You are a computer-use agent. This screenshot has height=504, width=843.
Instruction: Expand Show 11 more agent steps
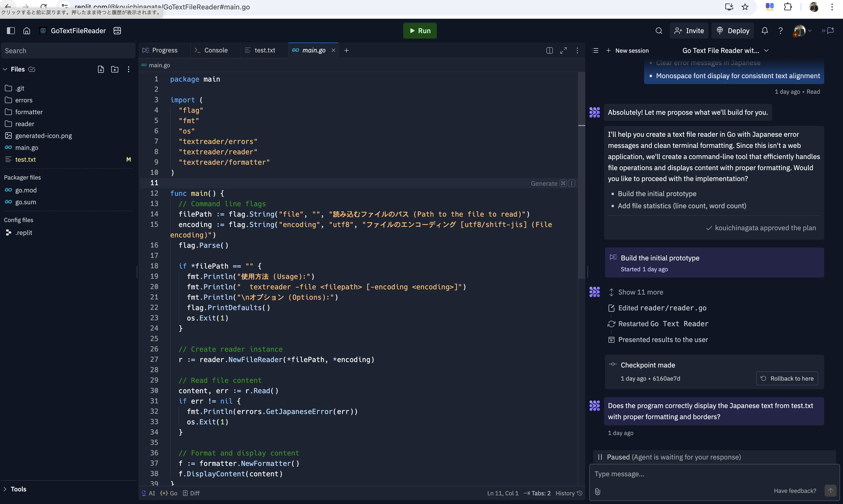pos(635,292)
